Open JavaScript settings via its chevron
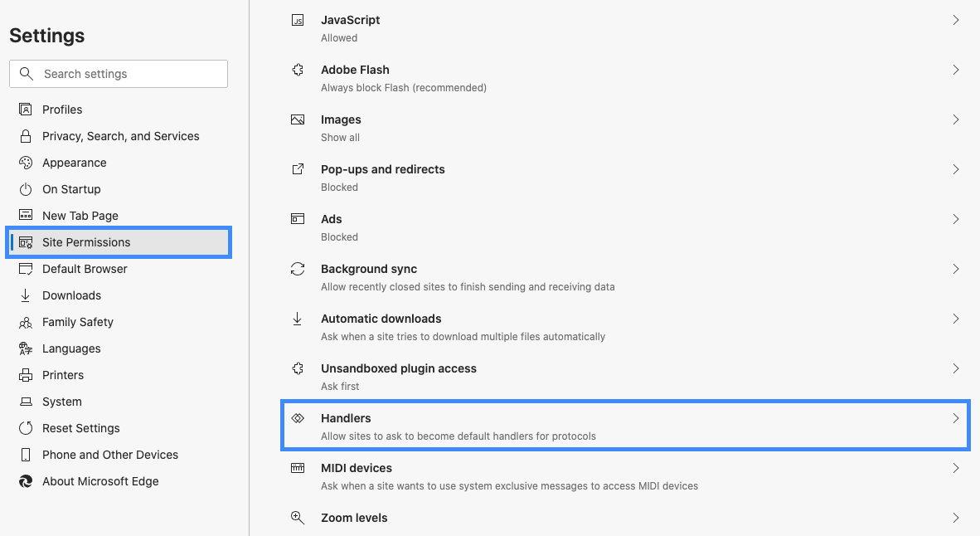980x536 pixels. click(955, 19)
